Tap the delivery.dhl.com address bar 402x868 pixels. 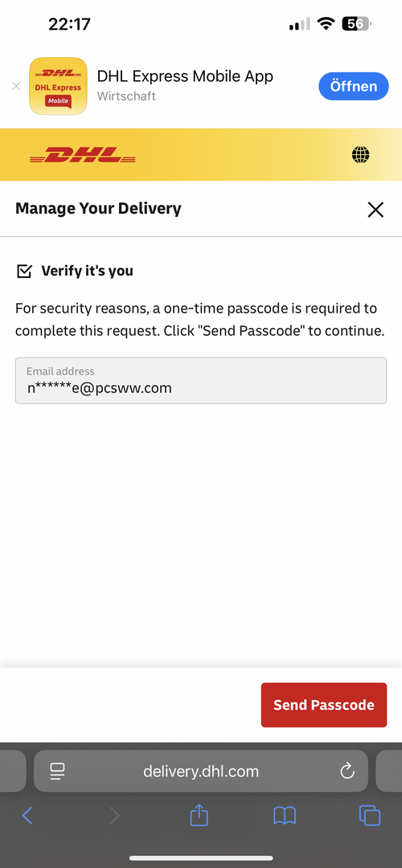tap(200, 771)
